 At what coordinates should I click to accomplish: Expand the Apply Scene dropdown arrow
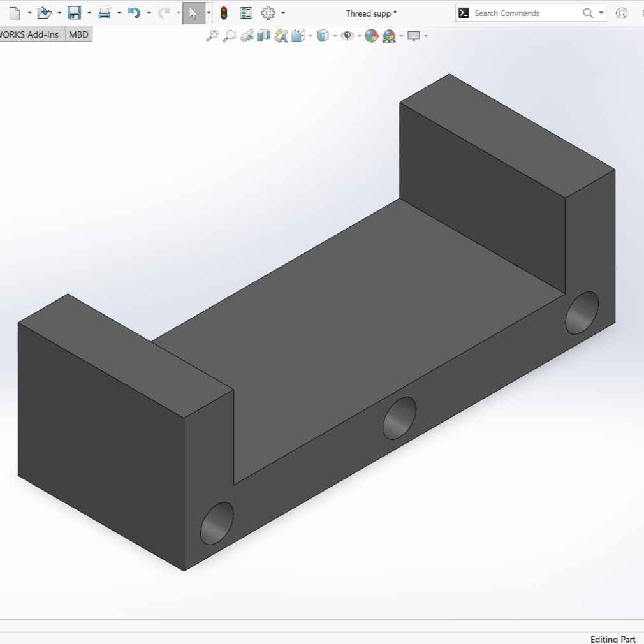401,36
